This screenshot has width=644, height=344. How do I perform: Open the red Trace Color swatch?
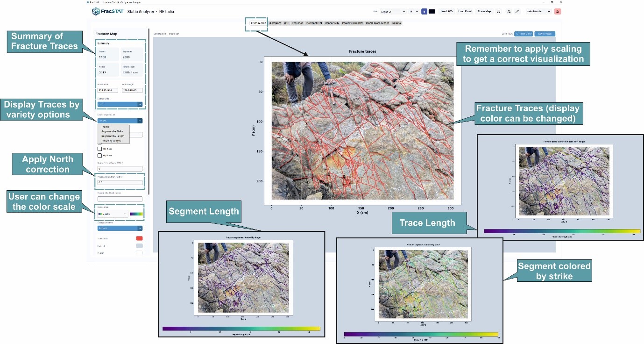(x=139, y=238)
